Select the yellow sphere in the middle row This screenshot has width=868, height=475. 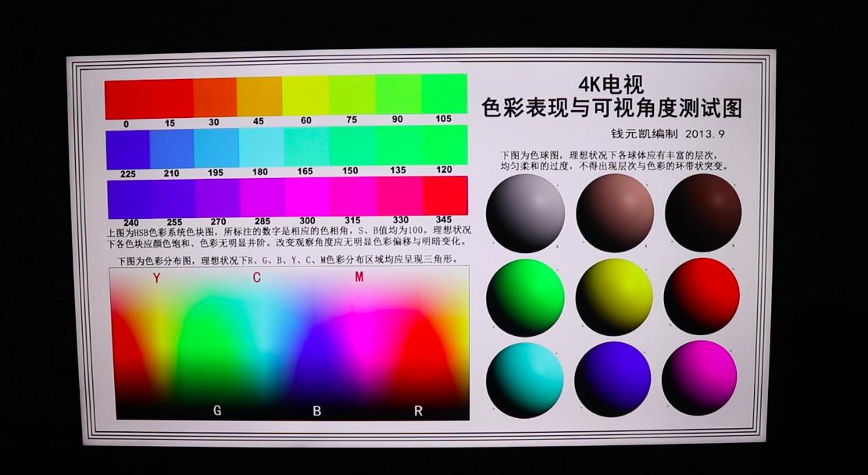[x=616, y=297]
